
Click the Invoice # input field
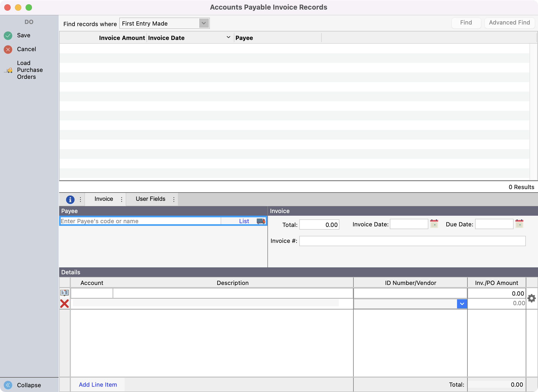coord(412,241)
